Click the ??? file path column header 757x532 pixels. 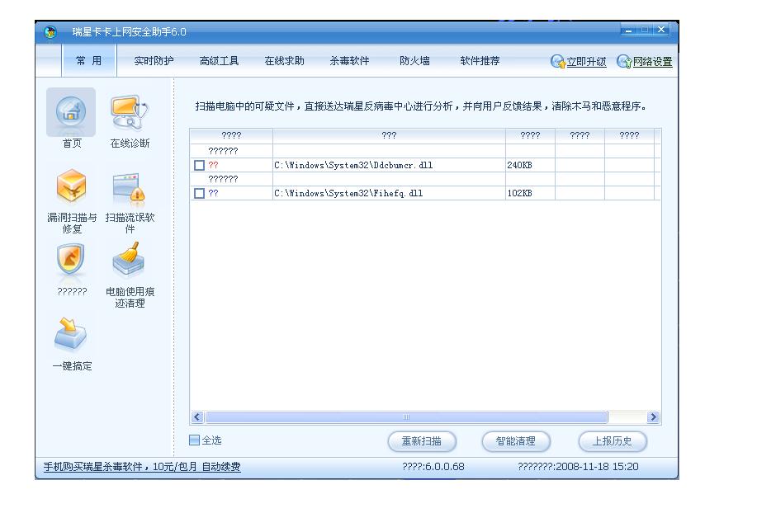(x=389, y=135)
